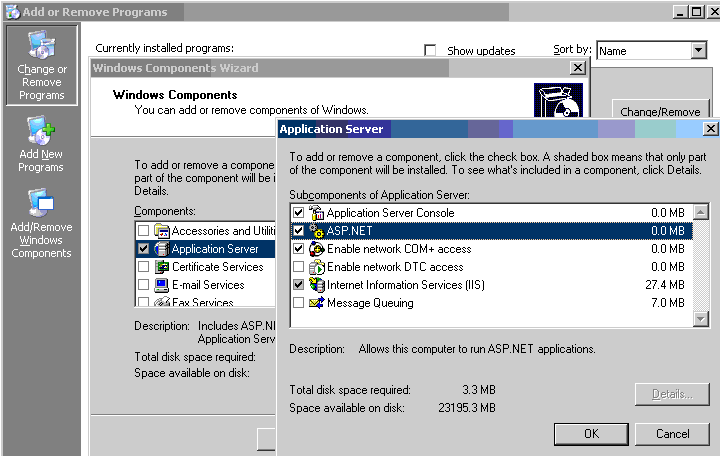This screenshot has width=720, height=456.
Task: Close the Application Server dialog
Action: 710,129
